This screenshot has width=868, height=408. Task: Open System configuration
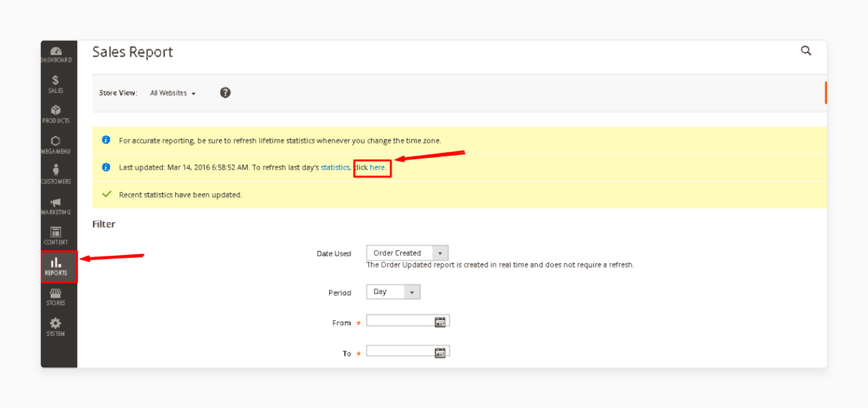(55, 327)
